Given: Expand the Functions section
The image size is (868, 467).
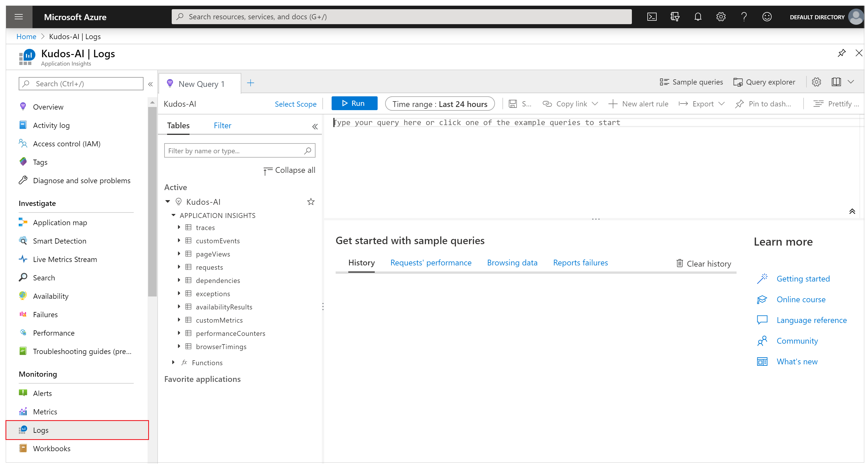Looking at the screenshot, I should pos(173,362).
